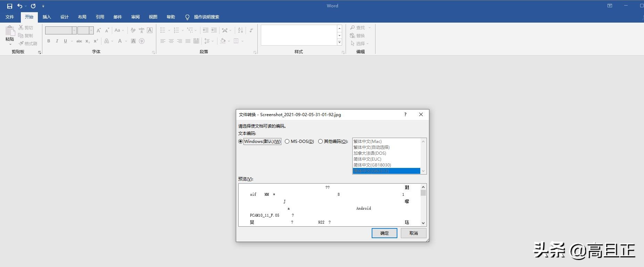Open the font dialog launcher
644x267 pixels.
[154, 52]
